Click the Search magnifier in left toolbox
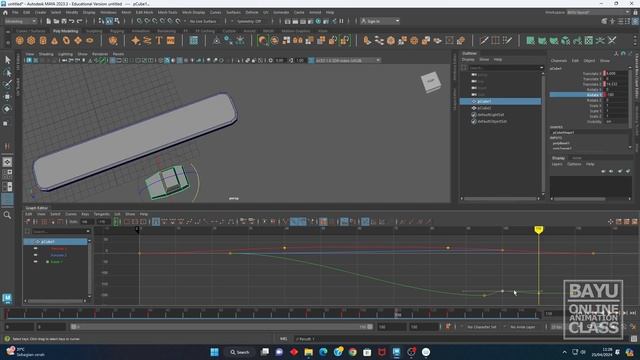Screen dimensions: 640x360 click(x=7, y=215)
